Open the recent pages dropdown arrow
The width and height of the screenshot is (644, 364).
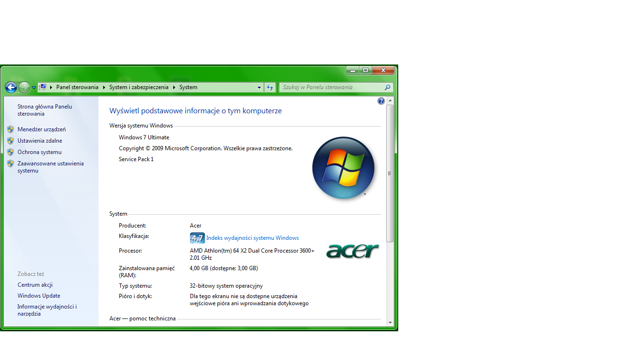coord(34,88)
